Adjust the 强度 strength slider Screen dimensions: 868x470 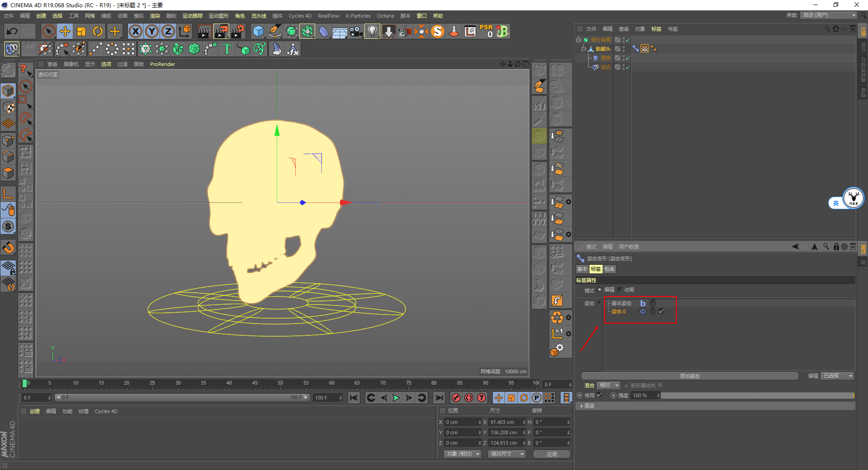[x=758, y=395]
